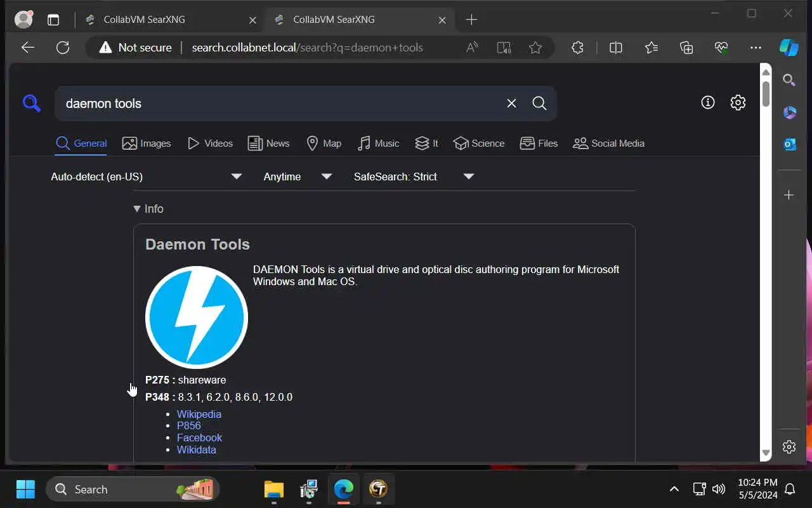The width and height of the screenshot is (812, 508).
Task: Click the page vertical scrollbar thumb
Action: [766, 93]
